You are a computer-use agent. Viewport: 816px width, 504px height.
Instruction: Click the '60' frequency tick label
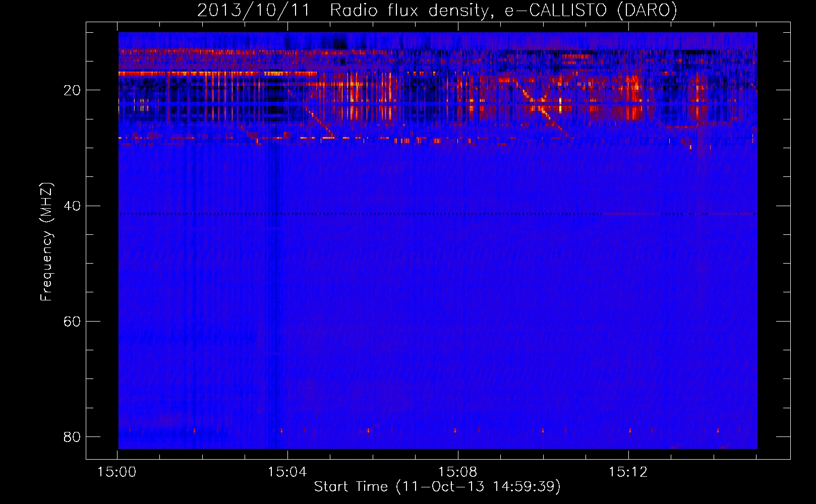click(x=72, y=321)
